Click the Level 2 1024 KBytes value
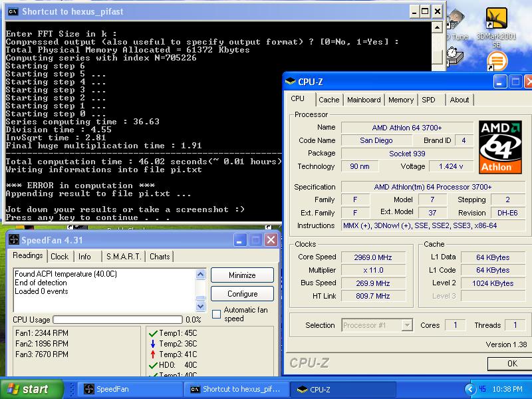The image size is (532, 399). click(493, 283)
